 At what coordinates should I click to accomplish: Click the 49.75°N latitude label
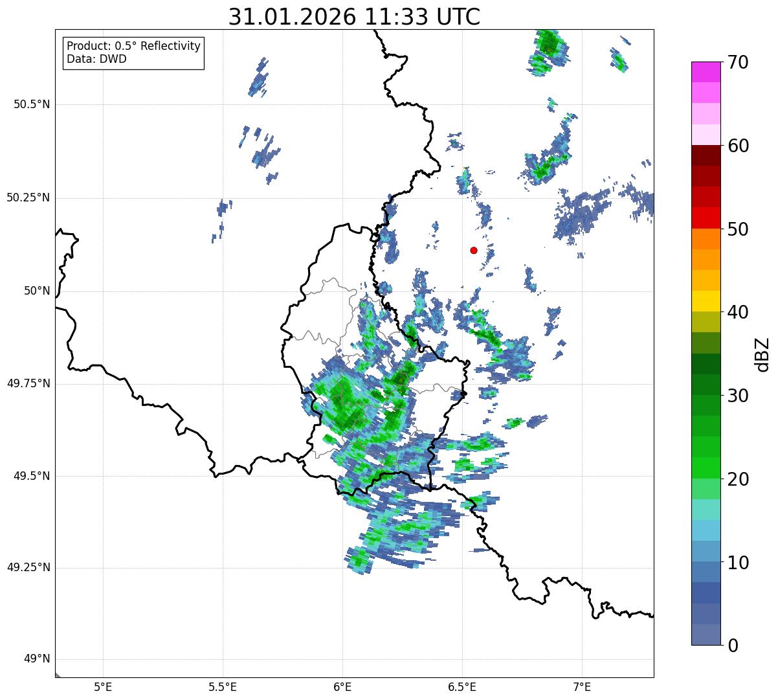click(x=28, y=384)
